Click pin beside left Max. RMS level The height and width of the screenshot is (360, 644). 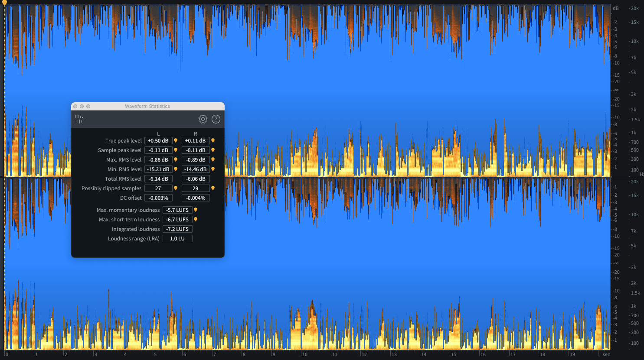pos(176,159)
